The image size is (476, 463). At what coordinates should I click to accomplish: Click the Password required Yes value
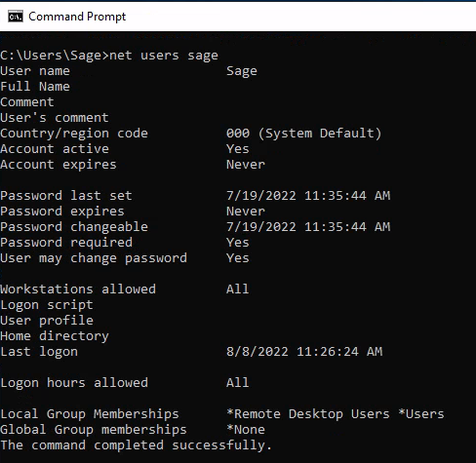pos(238,243)
